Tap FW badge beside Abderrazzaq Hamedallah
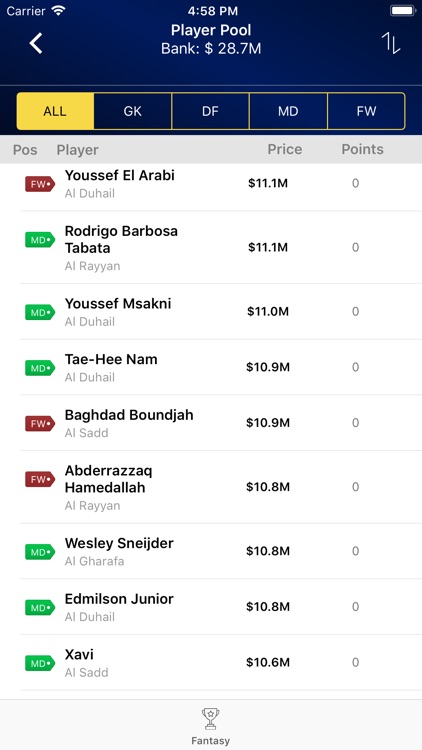Image resolution: width=422 pixels, height=750 pixels. [x=40, y=479]
